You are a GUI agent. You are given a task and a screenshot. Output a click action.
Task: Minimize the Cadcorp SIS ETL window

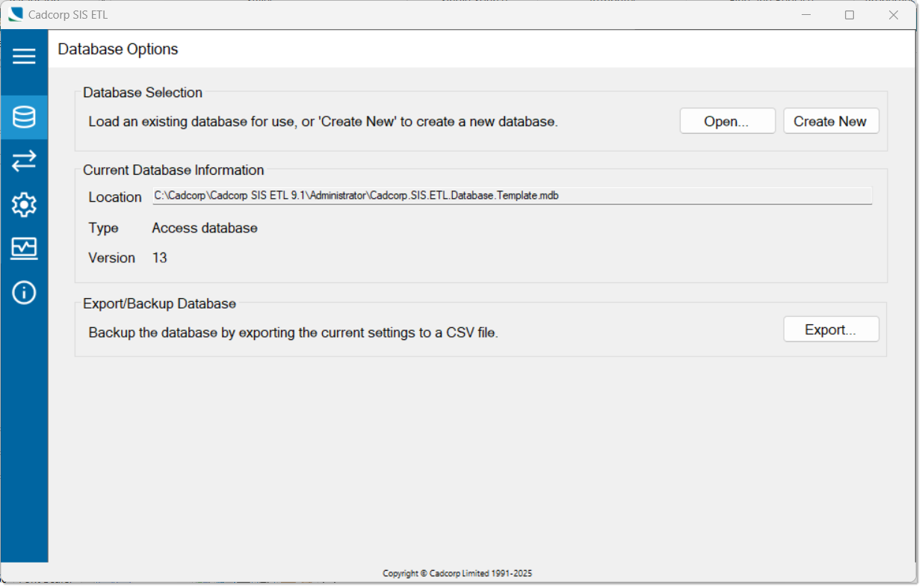pos(805,15)
